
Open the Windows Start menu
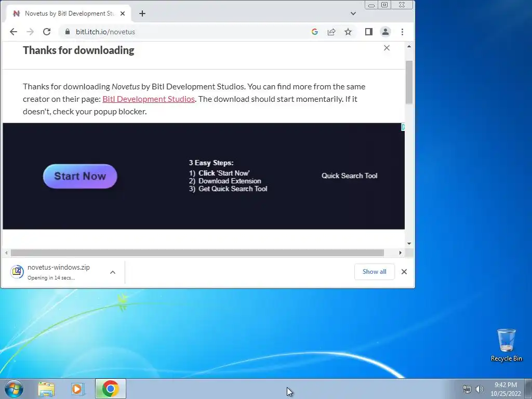14,389
